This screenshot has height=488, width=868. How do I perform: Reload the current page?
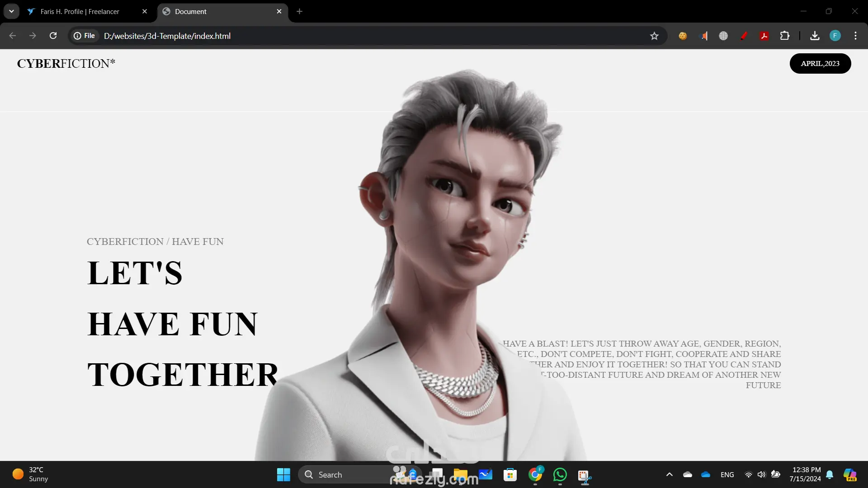point(53,36)
